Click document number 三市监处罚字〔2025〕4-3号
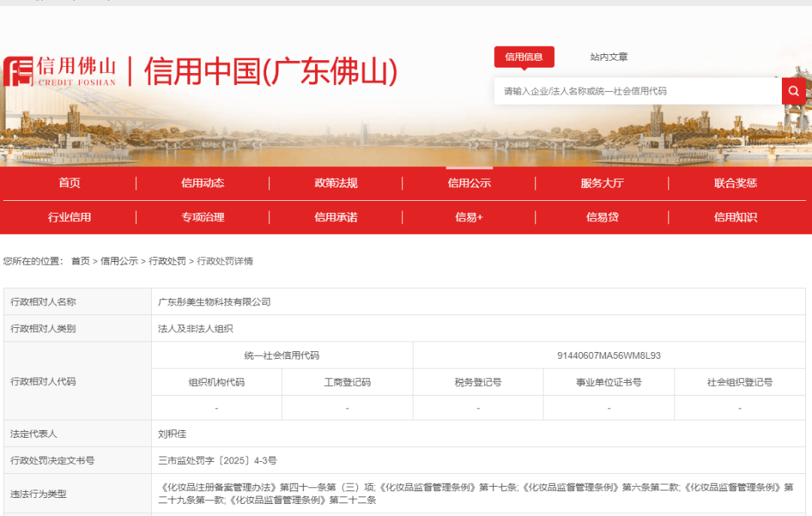 point(217,460)
